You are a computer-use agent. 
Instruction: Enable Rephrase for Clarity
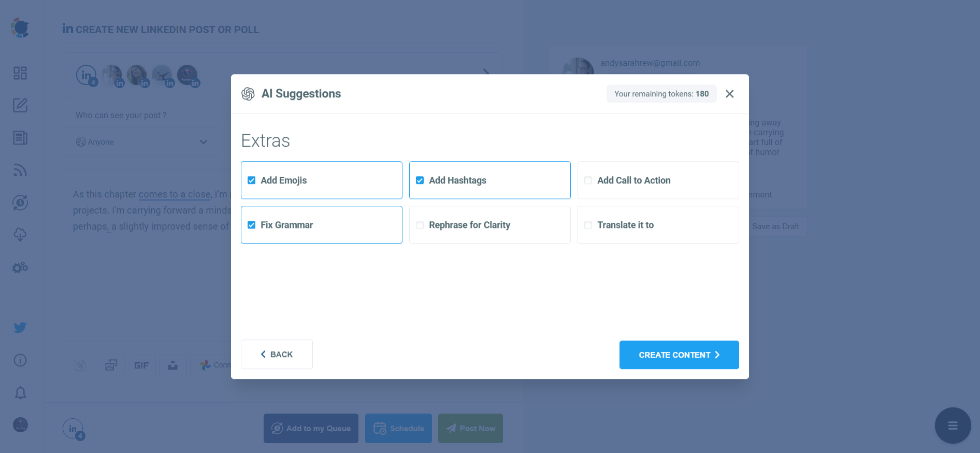[420, 224]
